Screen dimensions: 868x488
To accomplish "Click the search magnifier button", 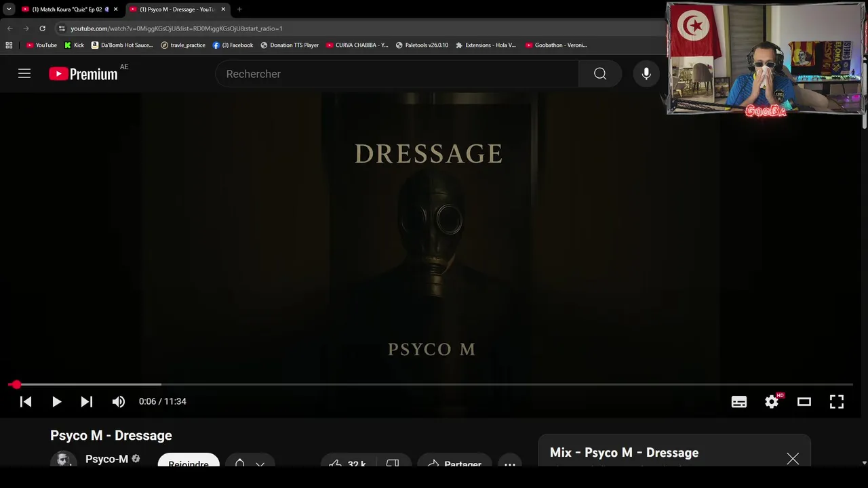I will click(x=600, y=74).
